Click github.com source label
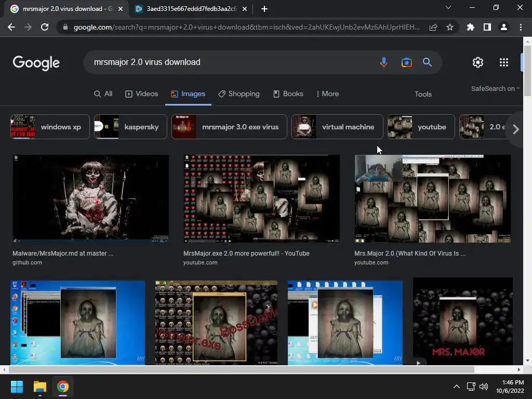Viewport: 532px width, 399px height. (27, 262)
